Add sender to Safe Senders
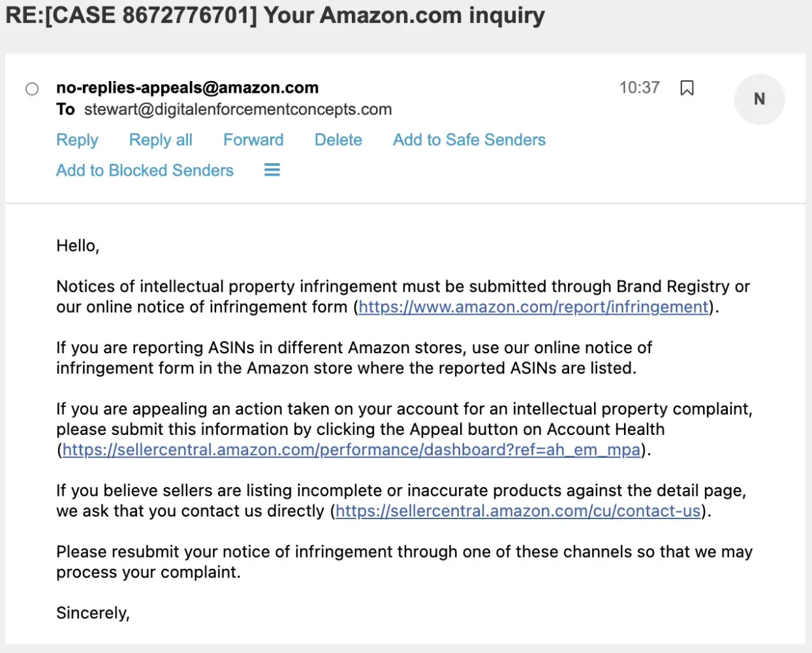812x653 pixels. click(469, 140)
